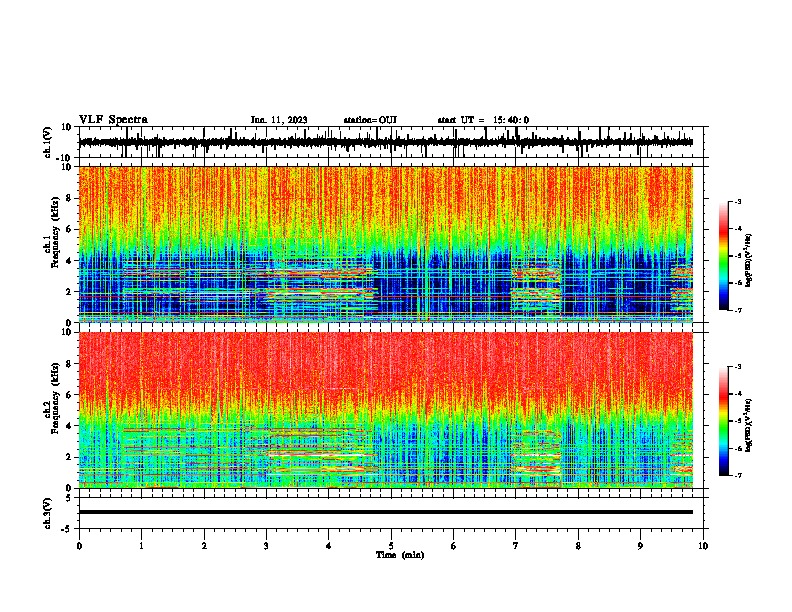Click the "6" kHz tick of ch.2 spectrogram
This screenshot has width=792, height=612.
point(69,395)
